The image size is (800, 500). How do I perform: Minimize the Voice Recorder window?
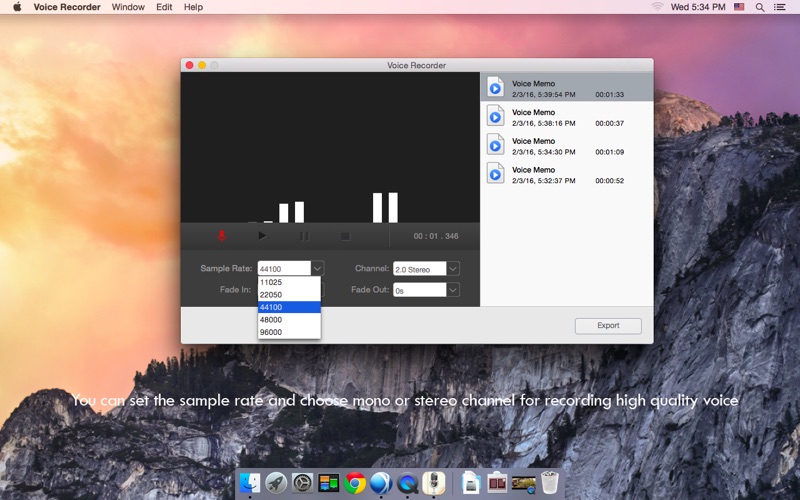[202, 65]
